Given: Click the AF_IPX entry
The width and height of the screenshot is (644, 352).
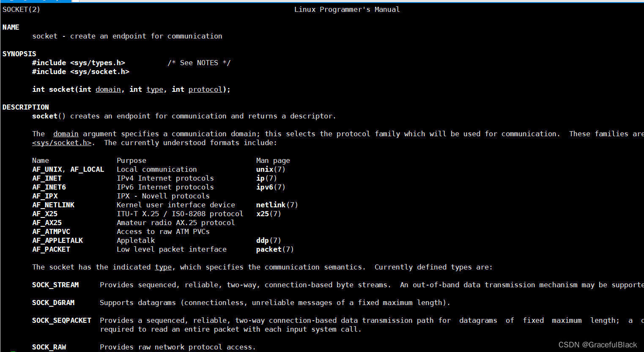Looking at the screenshot, I should coord(45,196).
